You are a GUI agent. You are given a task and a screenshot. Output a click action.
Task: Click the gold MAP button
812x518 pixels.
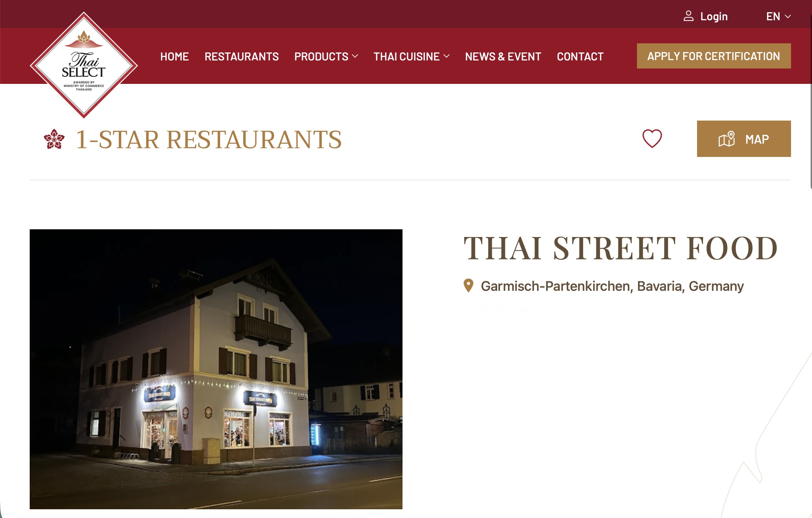744,139
